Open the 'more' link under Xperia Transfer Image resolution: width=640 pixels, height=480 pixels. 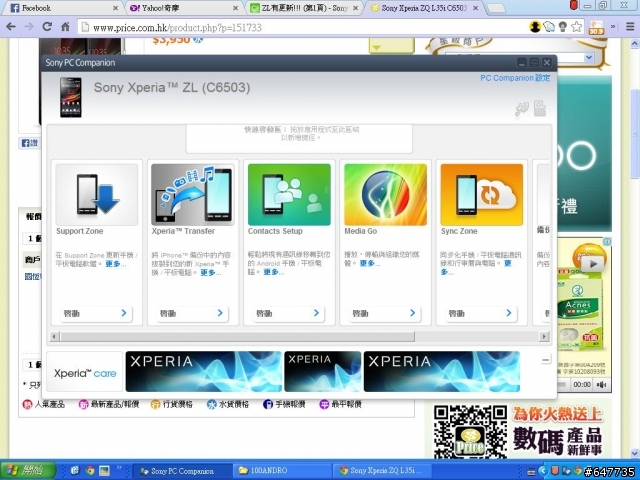click(211, 273)
